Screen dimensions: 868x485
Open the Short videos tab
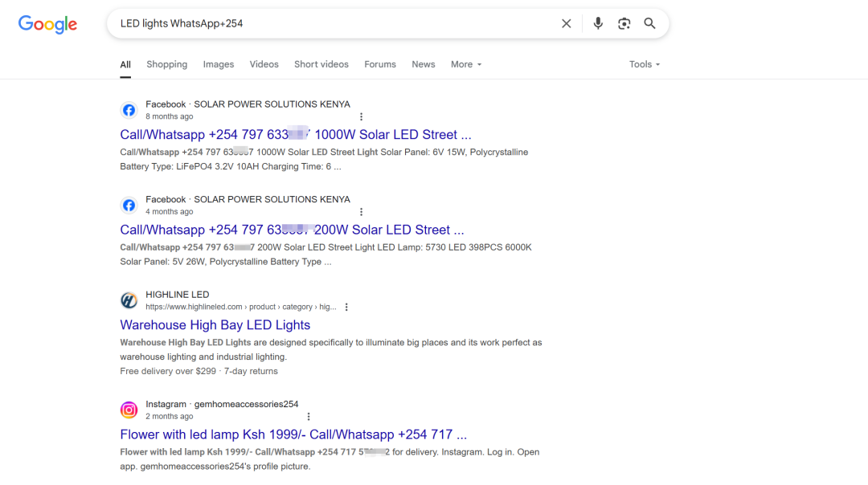[x=321, y=65]
